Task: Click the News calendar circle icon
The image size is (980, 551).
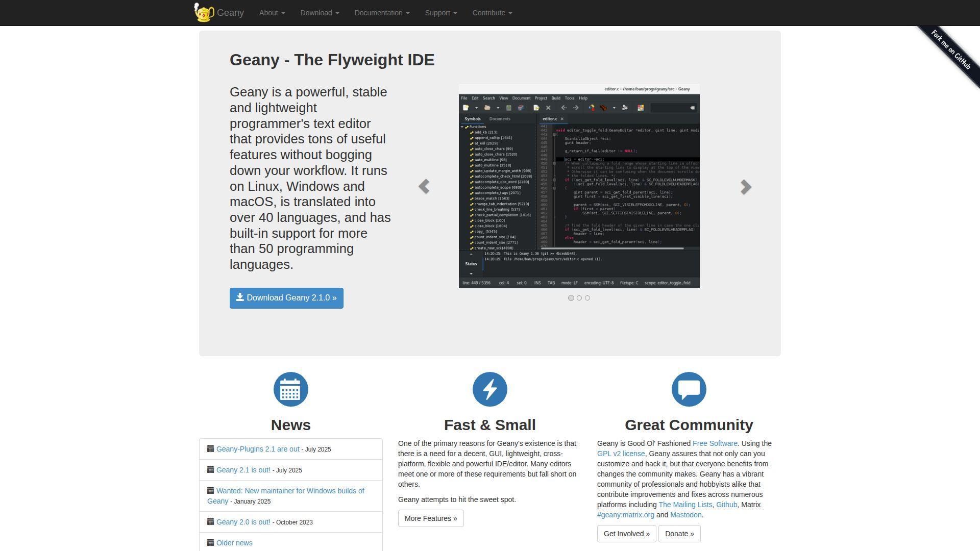Action: (x=291, y=389)
